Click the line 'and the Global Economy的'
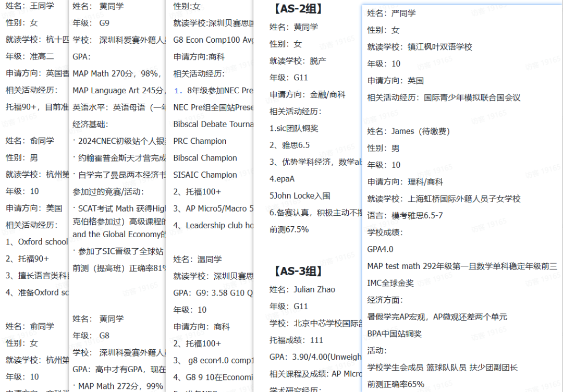 coord(119,235)
